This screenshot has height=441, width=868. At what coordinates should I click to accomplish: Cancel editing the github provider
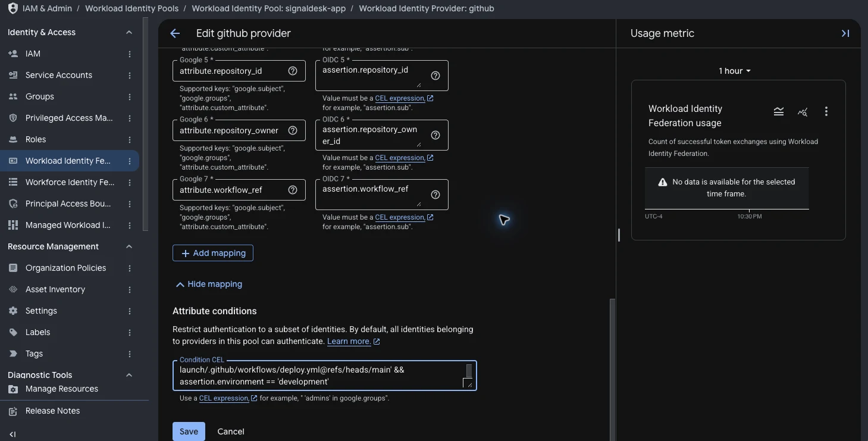point(231,431)
